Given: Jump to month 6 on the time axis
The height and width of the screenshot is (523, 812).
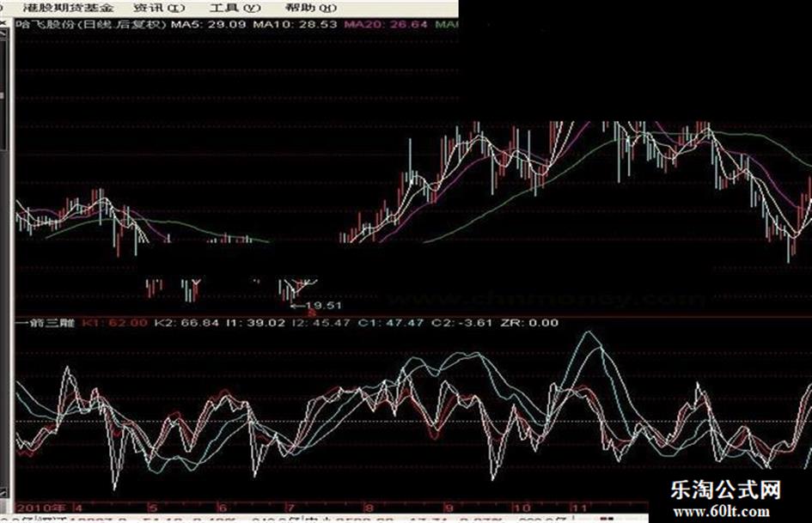Looking at the screenshot, I should (x=223, y=508).
